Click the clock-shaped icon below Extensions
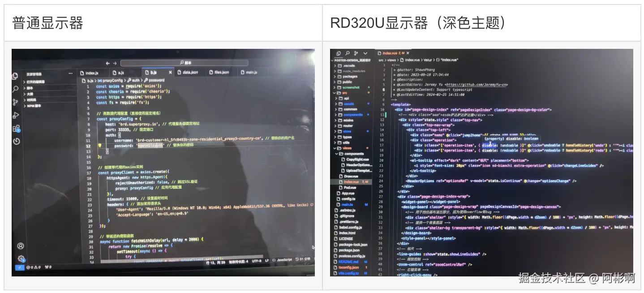Viewport: 644px width, 293px height. 17,142
